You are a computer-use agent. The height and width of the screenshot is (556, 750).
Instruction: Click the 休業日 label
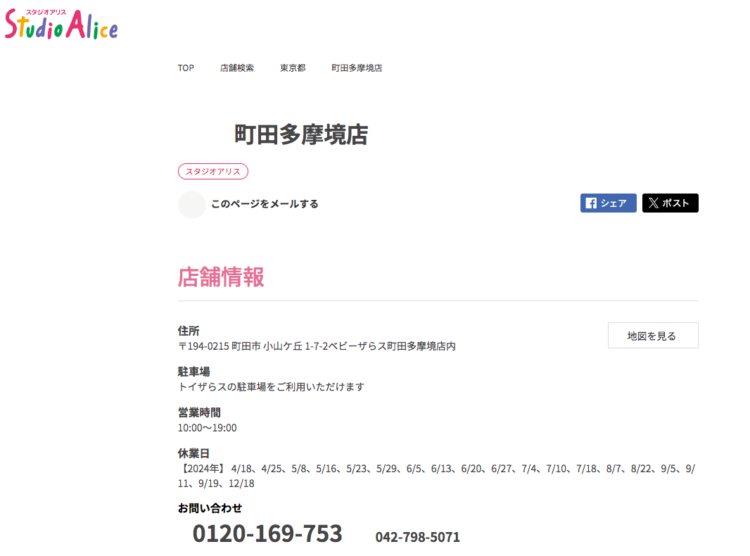tap(194, 453)
